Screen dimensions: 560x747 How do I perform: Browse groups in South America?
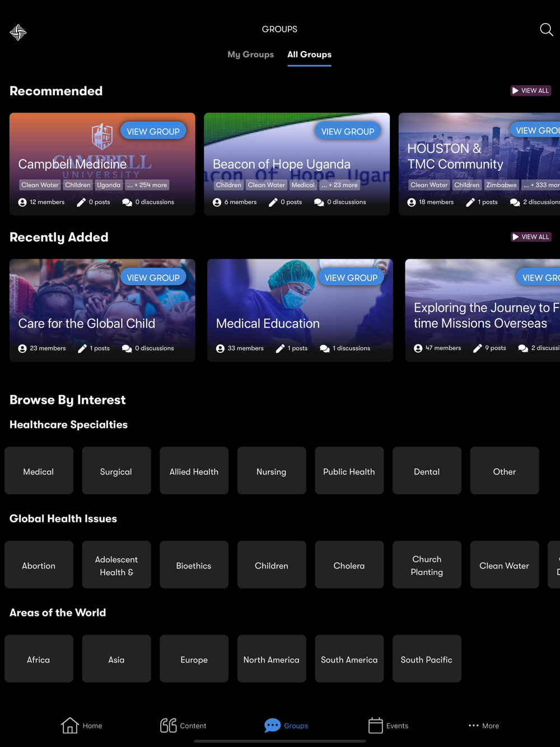pos(349,659)
